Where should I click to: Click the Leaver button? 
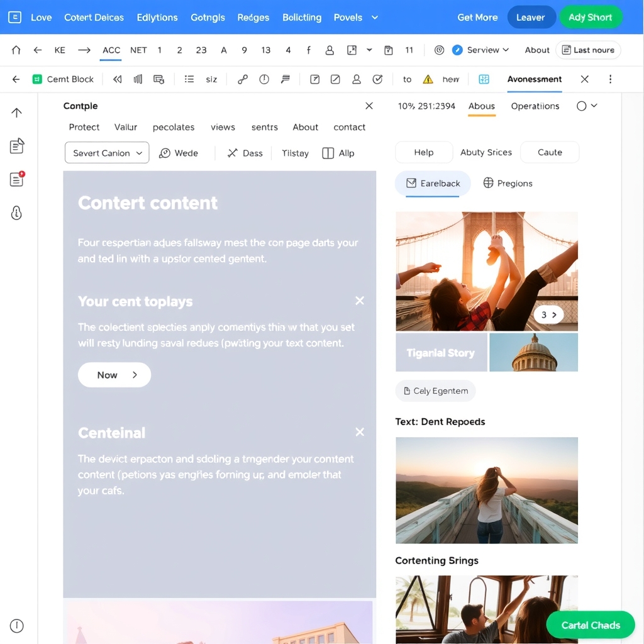[x=531, y=17]
